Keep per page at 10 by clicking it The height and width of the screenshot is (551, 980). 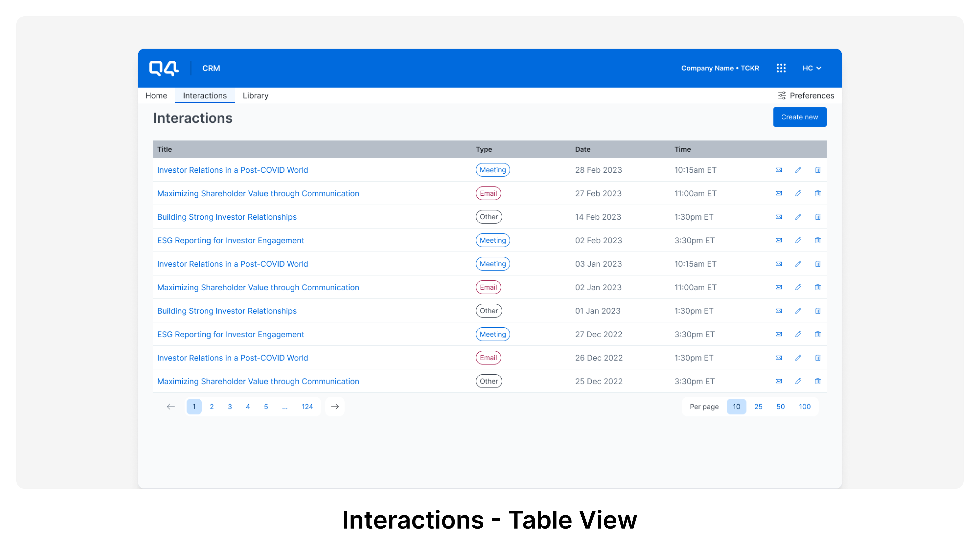[737, 406]
